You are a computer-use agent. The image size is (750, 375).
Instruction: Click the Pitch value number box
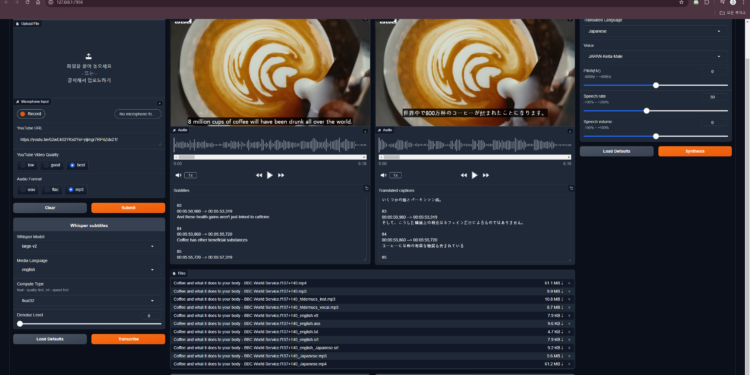pos(715,71)
